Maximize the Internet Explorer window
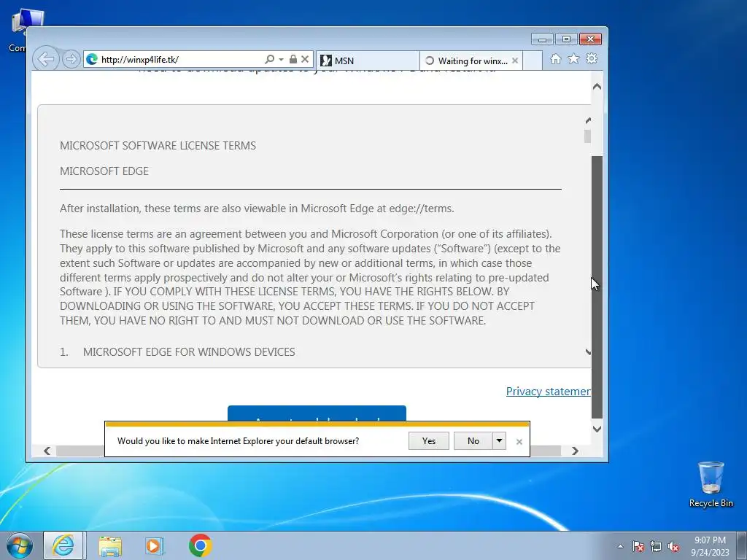This screenshot has width=747, height=560. 566,39
